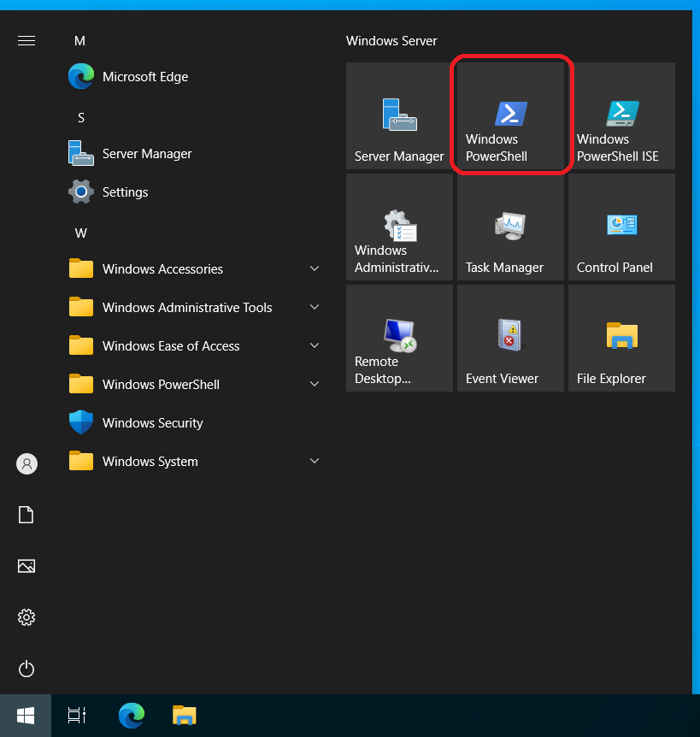700x737 pixels.
Task: Click the letter S section header
Action: click(81, 117)
